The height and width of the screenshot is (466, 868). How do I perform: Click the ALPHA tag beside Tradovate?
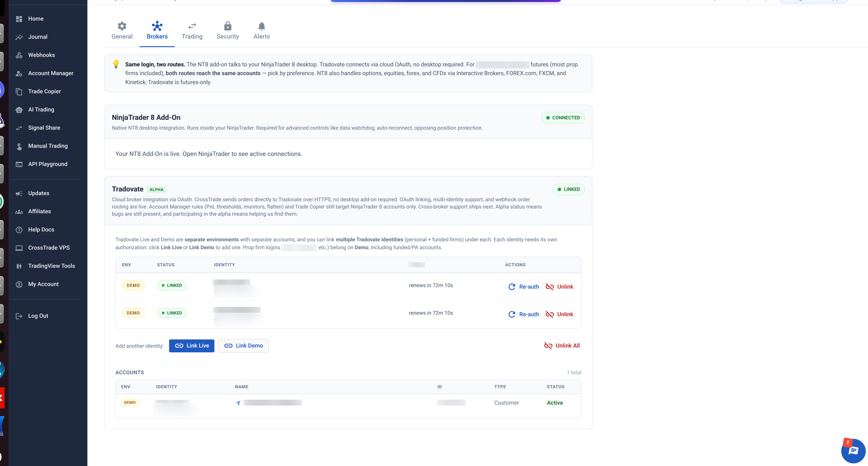(156, 190)
